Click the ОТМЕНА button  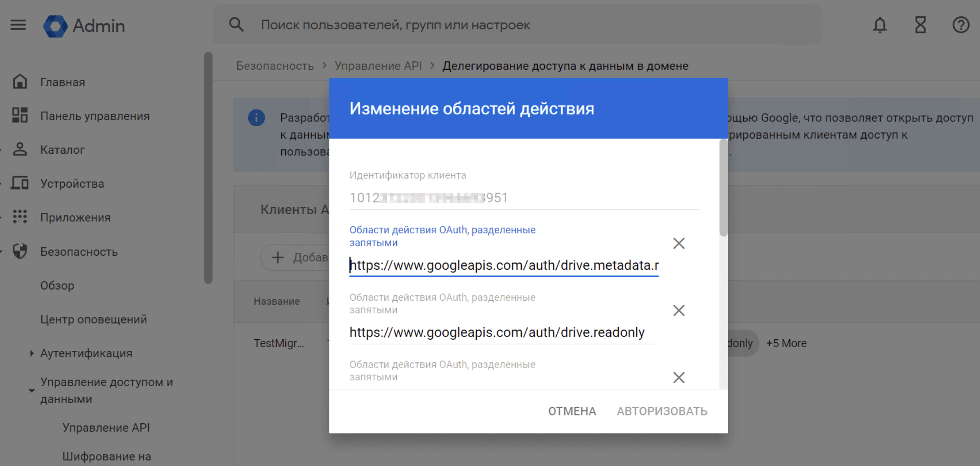572,411
